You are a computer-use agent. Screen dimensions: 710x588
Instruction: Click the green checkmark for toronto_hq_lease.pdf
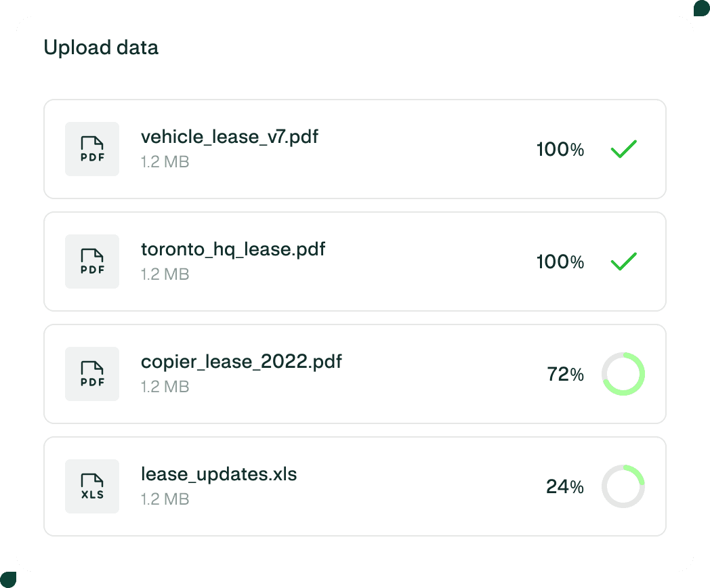tap(623, 261)
